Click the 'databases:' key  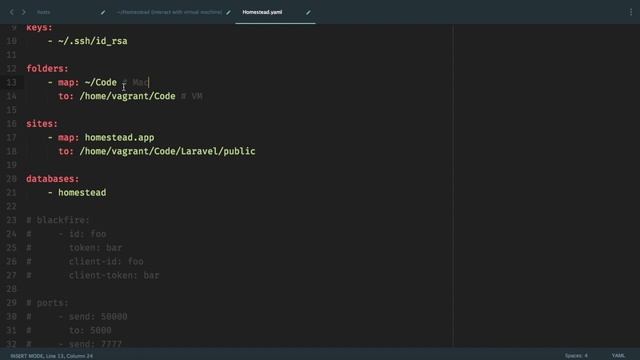pos(53,179)
